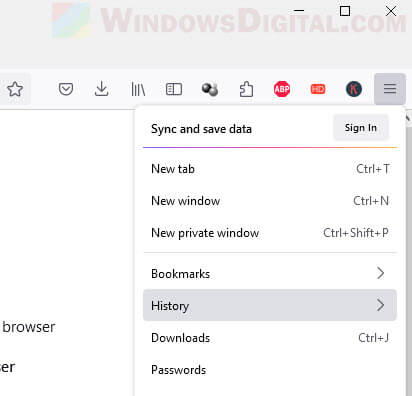Open Passwords from the menu
412x396 pixels.
click(270, 370)
